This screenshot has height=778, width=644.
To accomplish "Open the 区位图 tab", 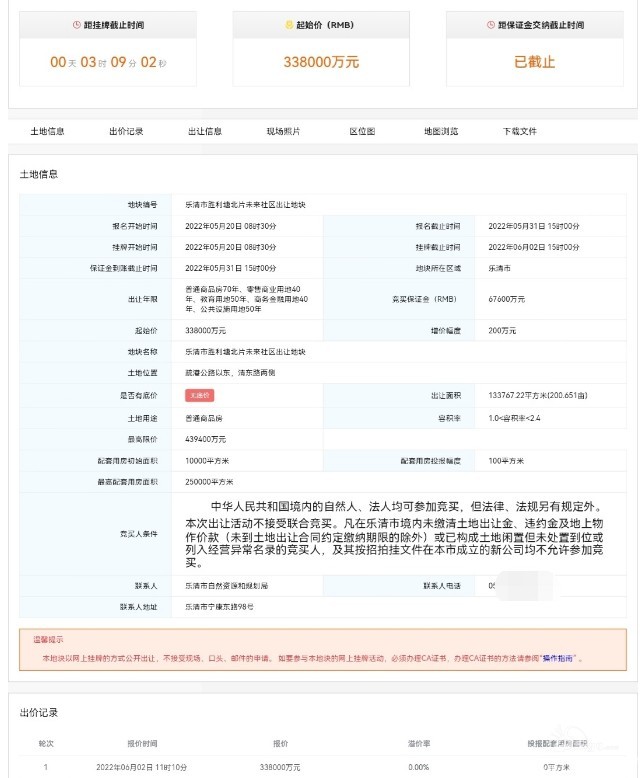I will tap(362, 131).
